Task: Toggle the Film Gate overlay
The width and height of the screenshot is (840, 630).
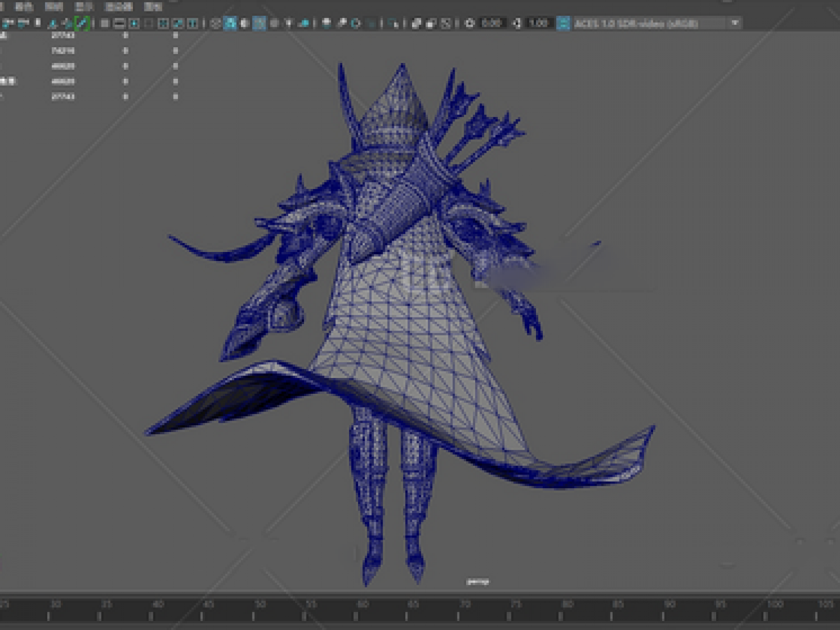Action: [120, 23]
